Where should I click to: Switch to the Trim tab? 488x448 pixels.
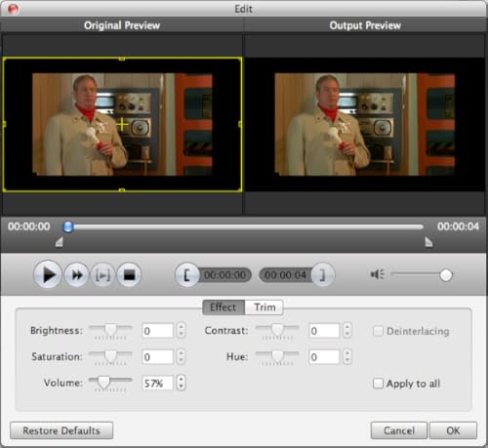coord(264,307)
